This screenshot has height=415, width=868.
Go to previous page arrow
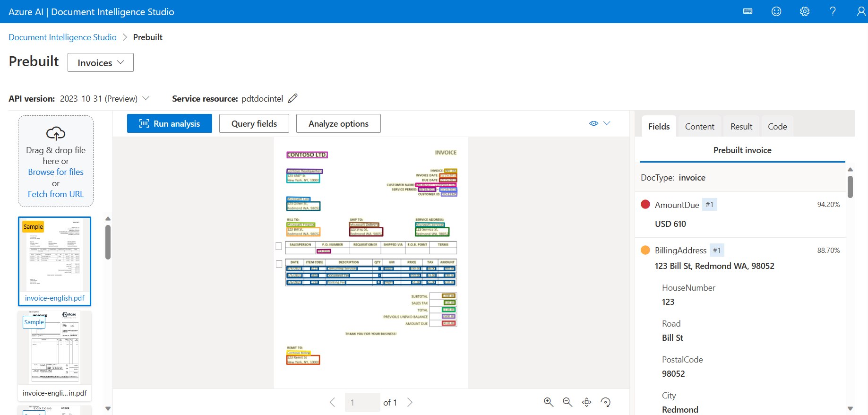pyautogui.click(x=332, y=402)
